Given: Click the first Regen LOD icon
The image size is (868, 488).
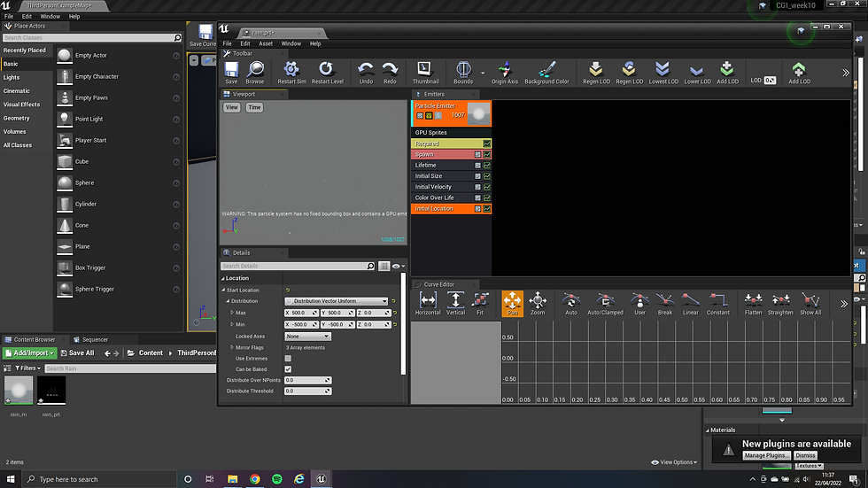Looking at the screenshot, I should coord(596,73).
